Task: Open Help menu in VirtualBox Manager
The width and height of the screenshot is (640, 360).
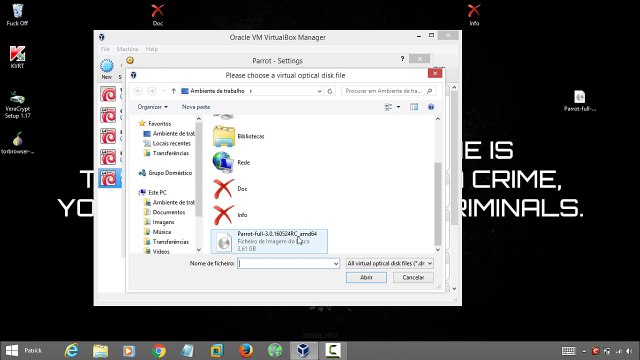Action: point(152,49)
